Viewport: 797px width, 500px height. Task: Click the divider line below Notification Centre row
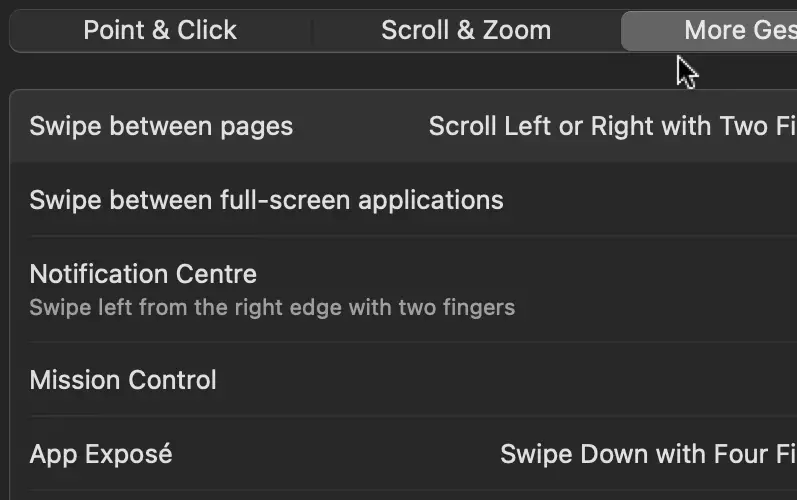[400, 342]
